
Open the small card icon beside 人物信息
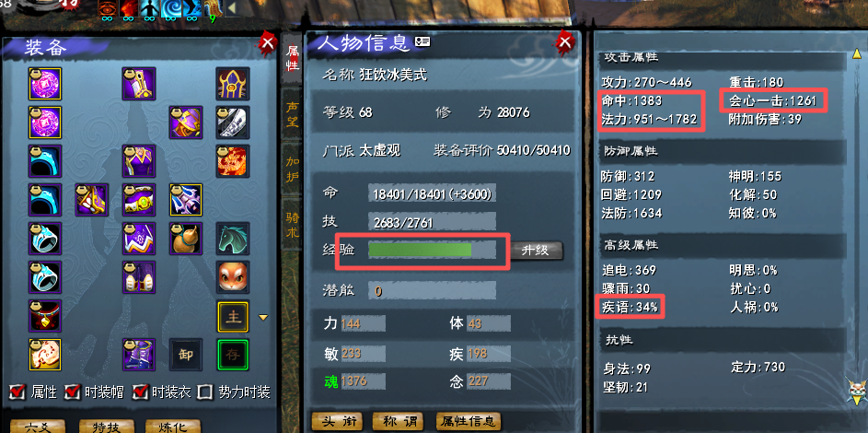(422, 41)
